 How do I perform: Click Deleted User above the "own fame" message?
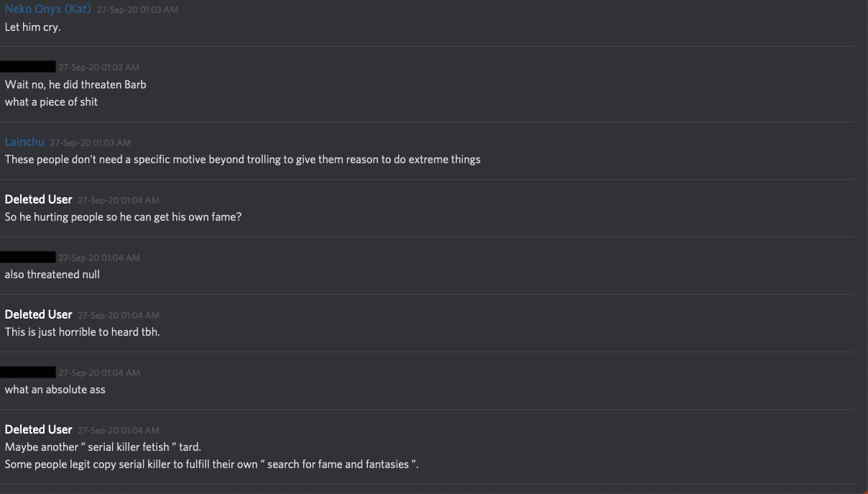[38, 199]
